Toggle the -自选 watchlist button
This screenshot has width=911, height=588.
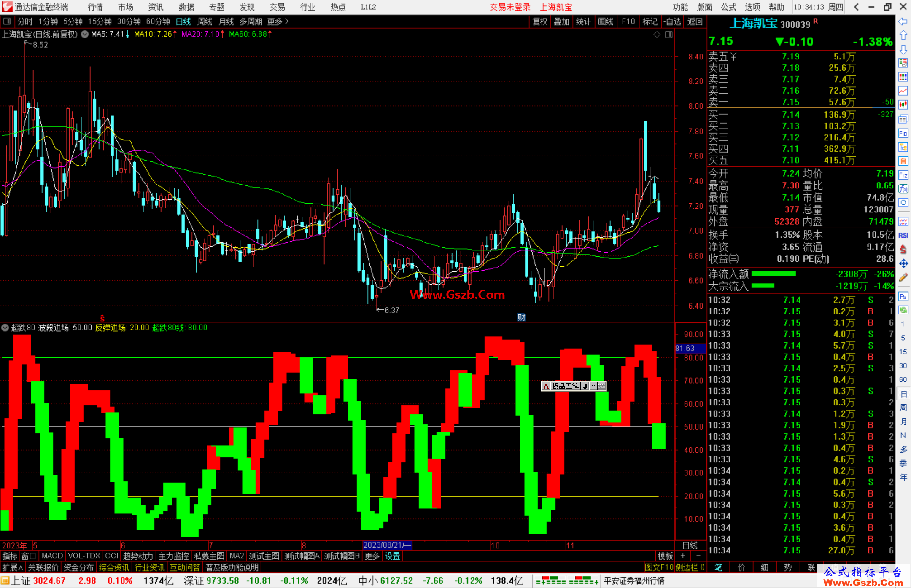click(672, 21)
